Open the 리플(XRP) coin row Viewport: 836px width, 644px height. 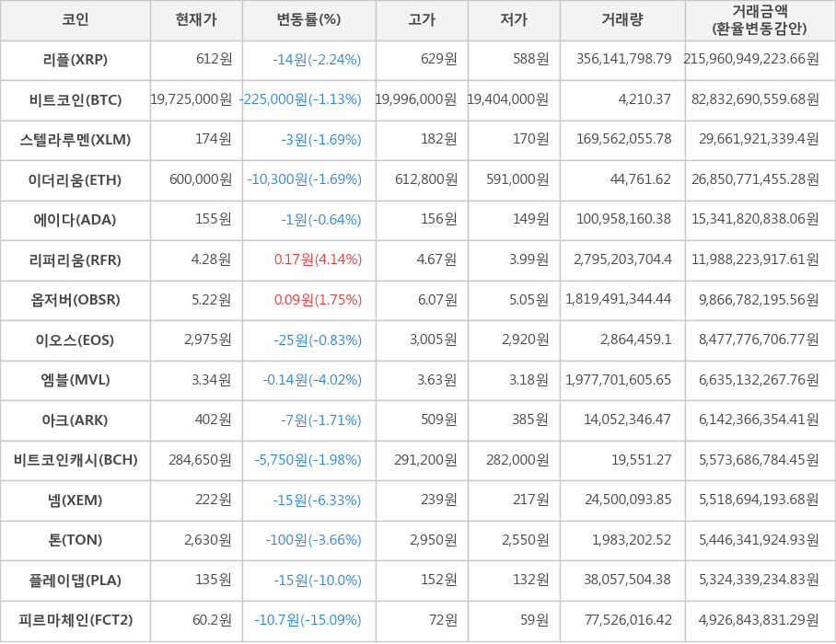75,60
